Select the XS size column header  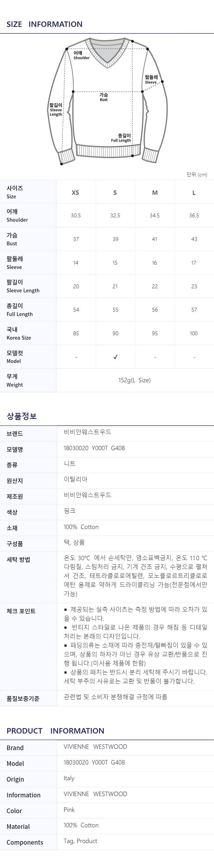(75, 193)
